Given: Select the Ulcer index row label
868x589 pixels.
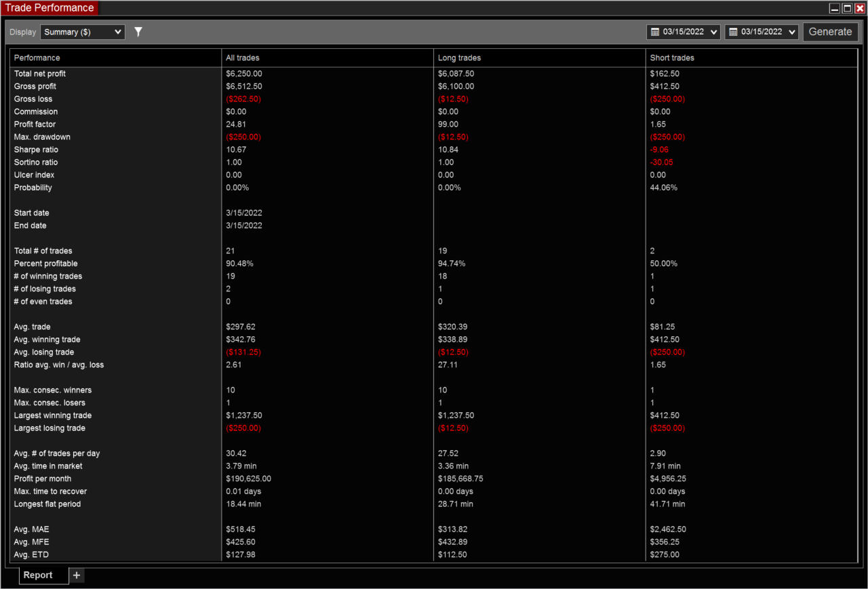Looking at the screenshot, I should pos(33,175).
